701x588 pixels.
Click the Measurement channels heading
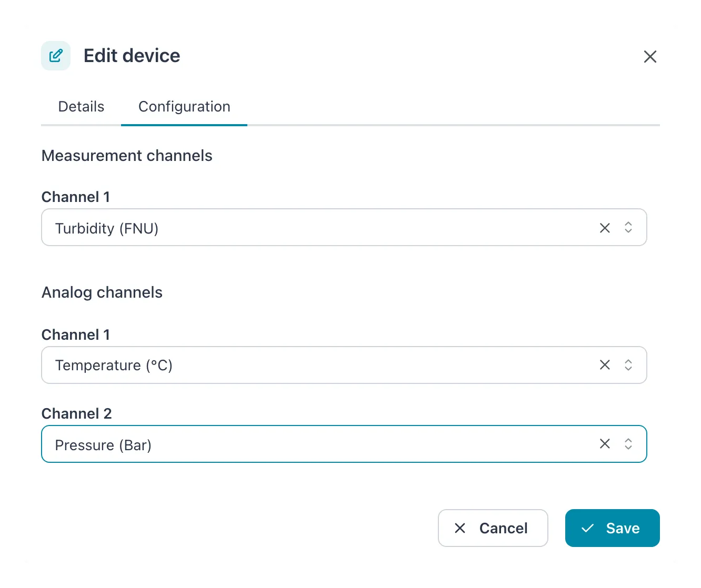pos(127,156)
